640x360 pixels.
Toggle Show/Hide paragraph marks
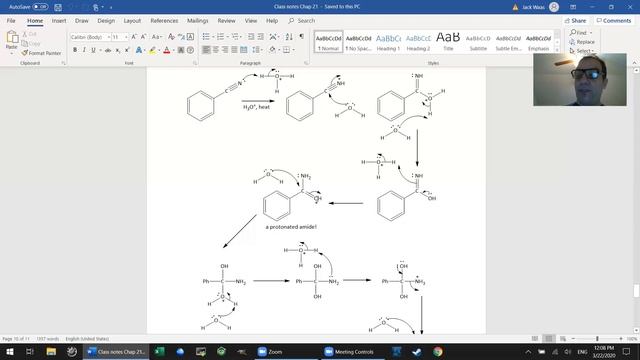pyautogui.click(x=302, y=37)
